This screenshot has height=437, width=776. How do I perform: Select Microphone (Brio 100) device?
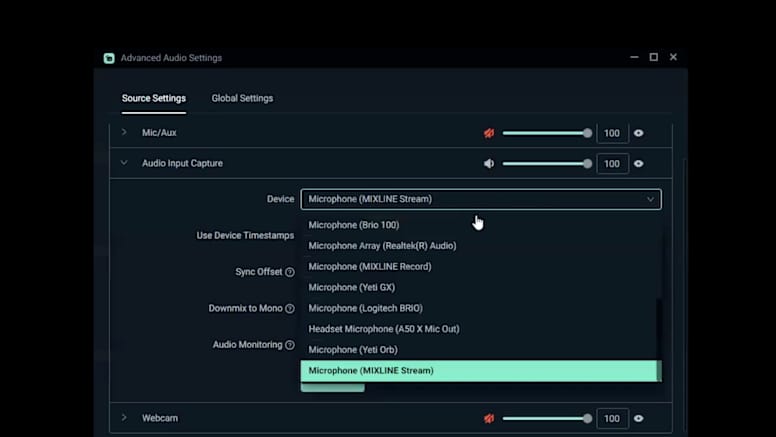tap(479, 225)
